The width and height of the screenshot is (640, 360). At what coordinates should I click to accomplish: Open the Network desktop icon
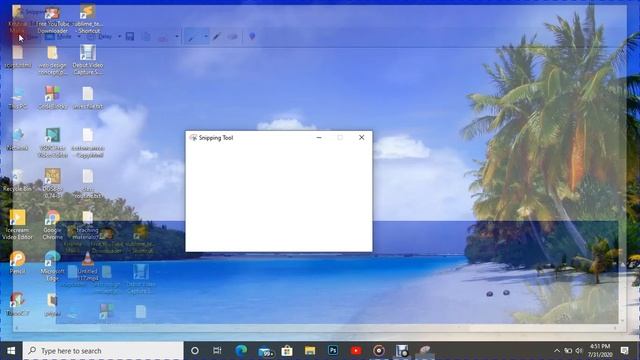click(18, 140)
